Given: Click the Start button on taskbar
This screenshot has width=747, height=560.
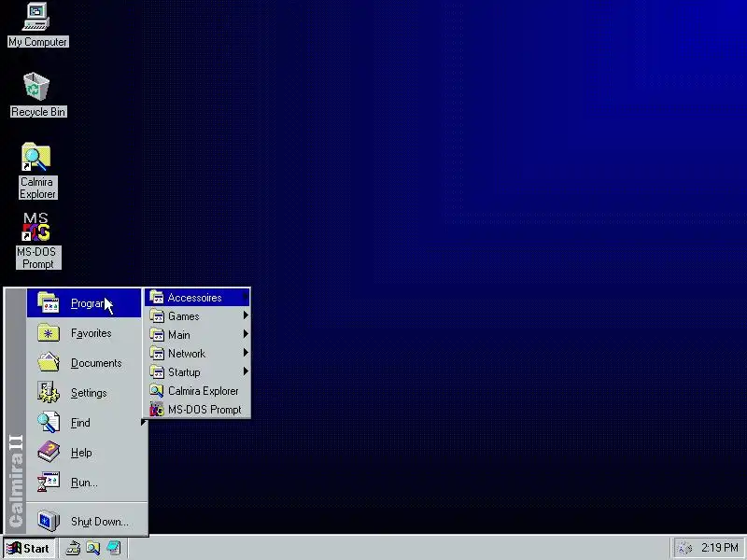Looking at the screenshot, I should tap(29, 548).
